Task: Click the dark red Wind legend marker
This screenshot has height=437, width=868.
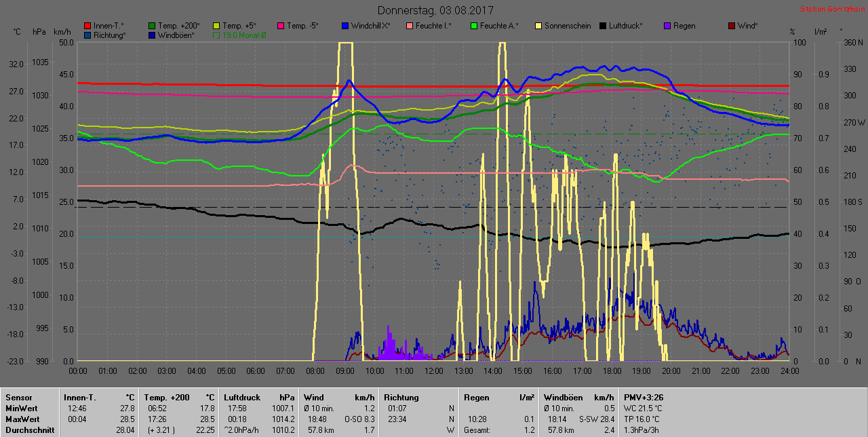Action: click(732, 26)
